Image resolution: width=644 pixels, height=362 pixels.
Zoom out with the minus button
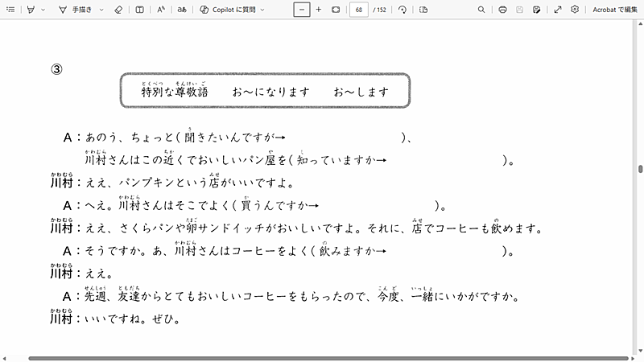click(302, 10)
